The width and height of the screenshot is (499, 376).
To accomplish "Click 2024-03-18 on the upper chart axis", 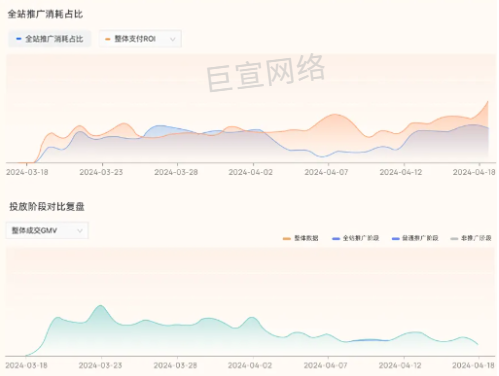I will (27, 172).
